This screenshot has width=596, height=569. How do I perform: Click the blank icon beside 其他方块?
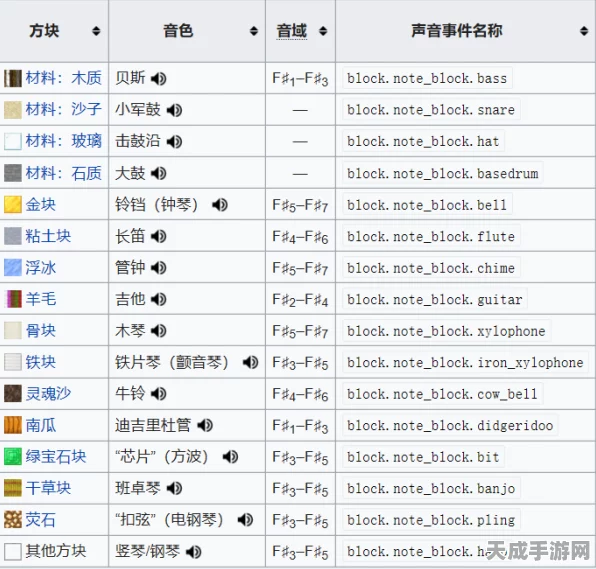click(13, 552)
